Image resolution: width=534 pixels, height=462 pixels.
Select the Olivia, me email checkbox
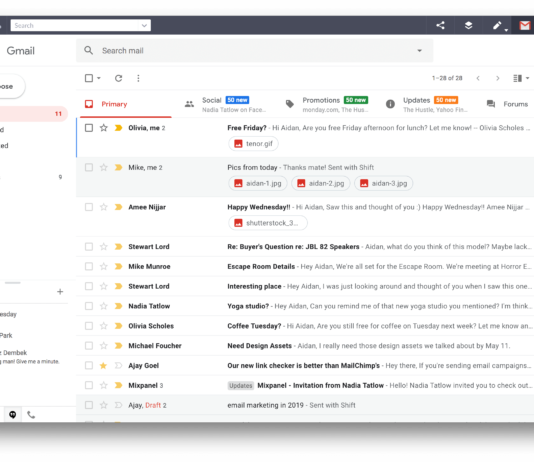click(89, 128)
